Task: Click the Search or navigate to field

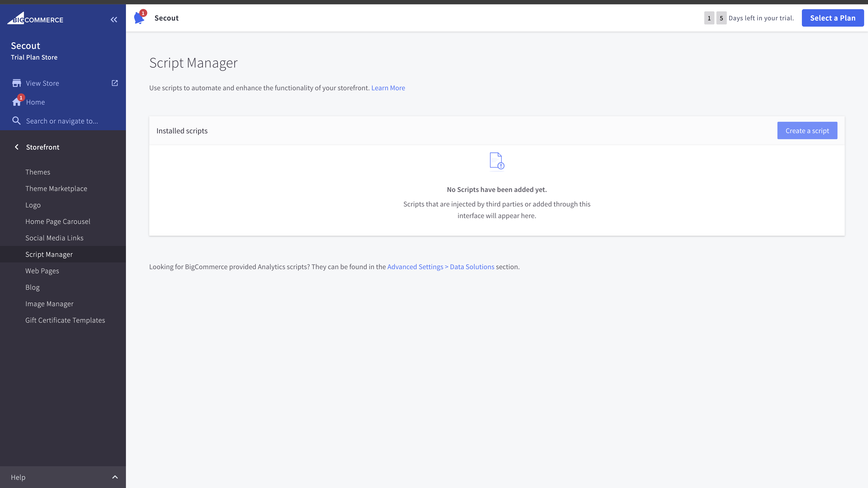Action: coord(62,121)
